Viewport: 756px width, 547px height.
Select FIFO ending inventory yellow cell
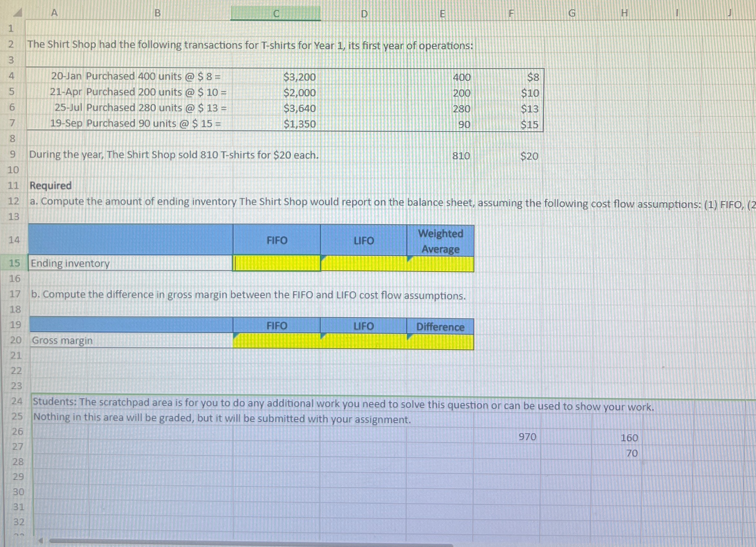pyautogui.click(x=276, y=263)
